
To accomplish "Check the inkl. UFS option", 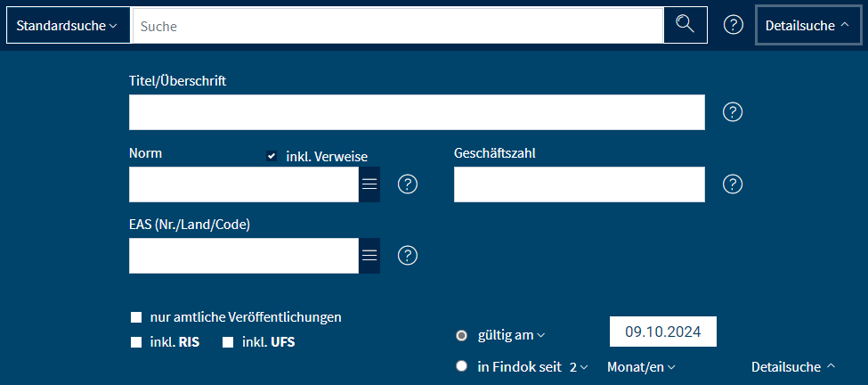I will (x=228, y=341).
